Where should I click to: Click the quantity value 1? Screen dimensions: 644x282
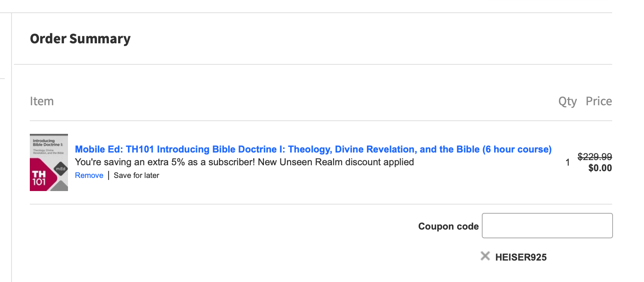click(x=568, y=162)
